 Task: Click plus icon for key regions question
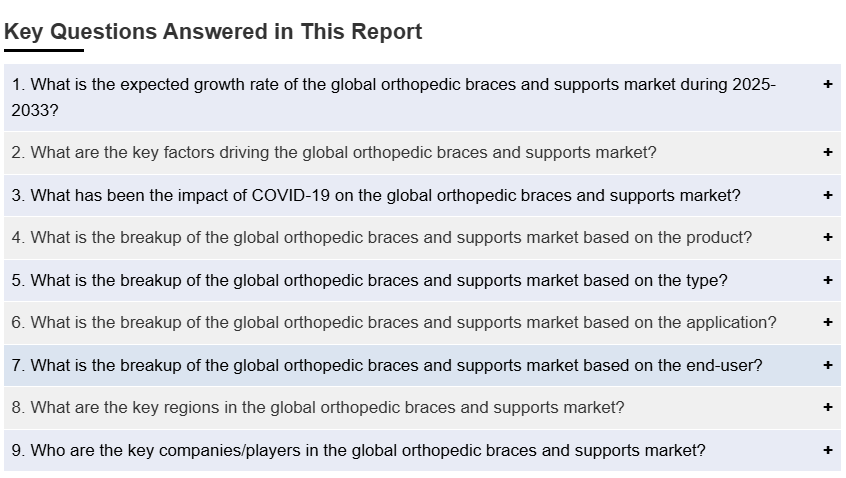tap(828, 408)
